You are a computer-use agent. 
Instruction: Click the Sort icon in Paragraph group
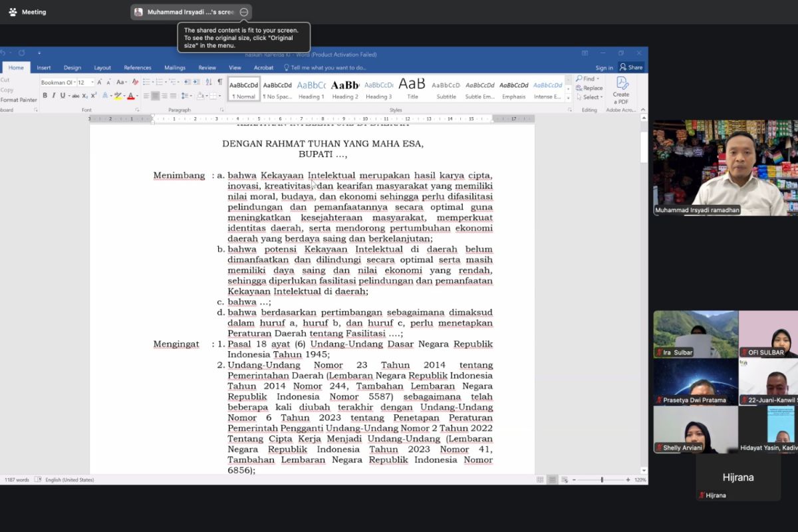(x=208, y=82)
